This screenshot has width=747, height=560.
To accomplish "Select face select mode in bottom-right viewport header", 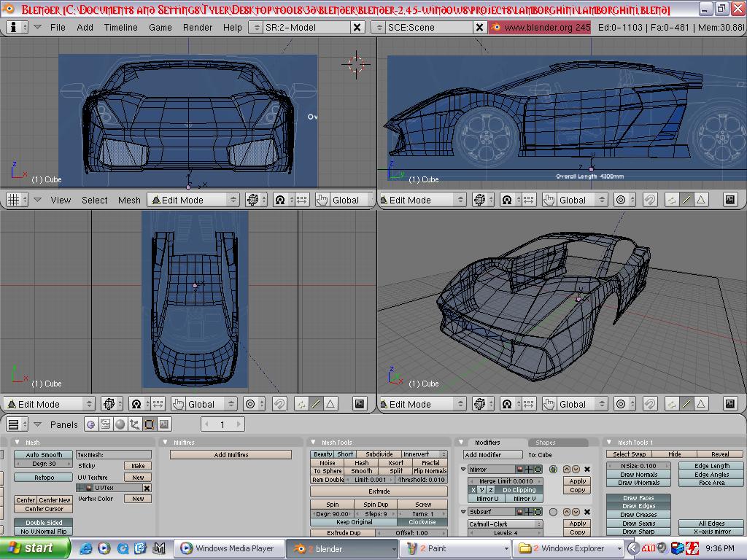I will point(701,404).
